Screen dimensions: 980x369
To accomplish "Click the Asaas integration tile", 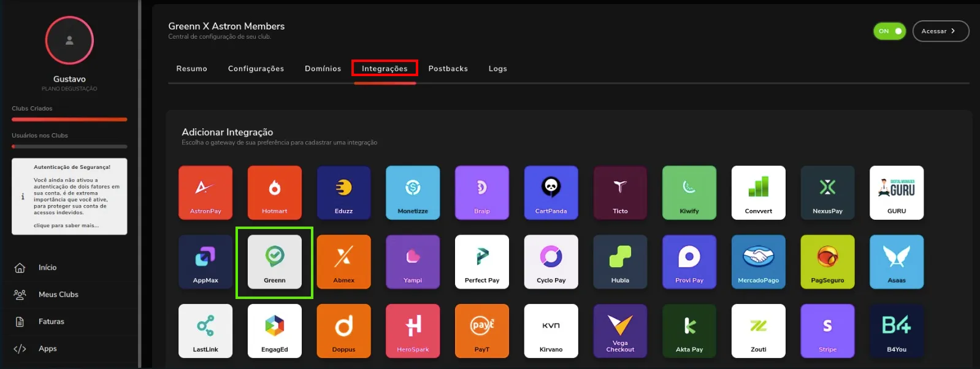I will 897,262.
